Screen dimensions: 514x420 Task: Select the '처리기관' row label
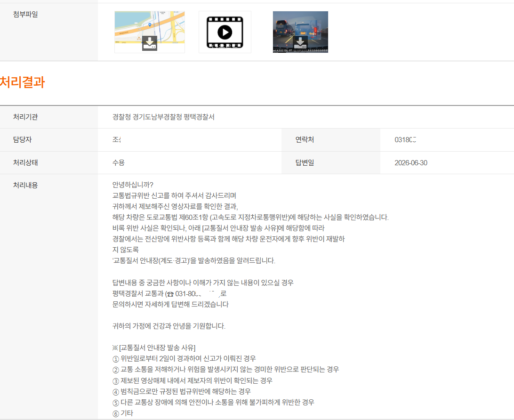pos(25,117)
